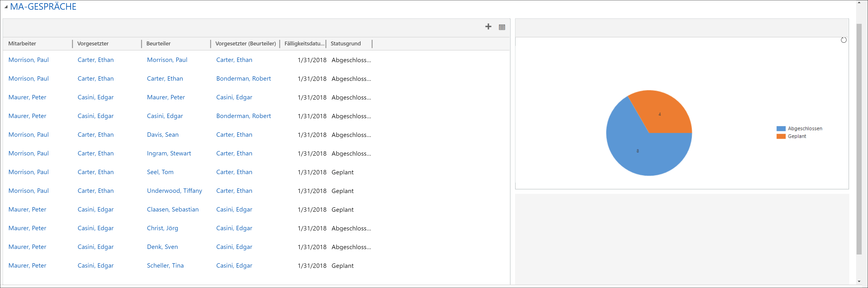
Task: Select the Geplant status in Scheller, Tina row
Action: (x=343, y=266)
